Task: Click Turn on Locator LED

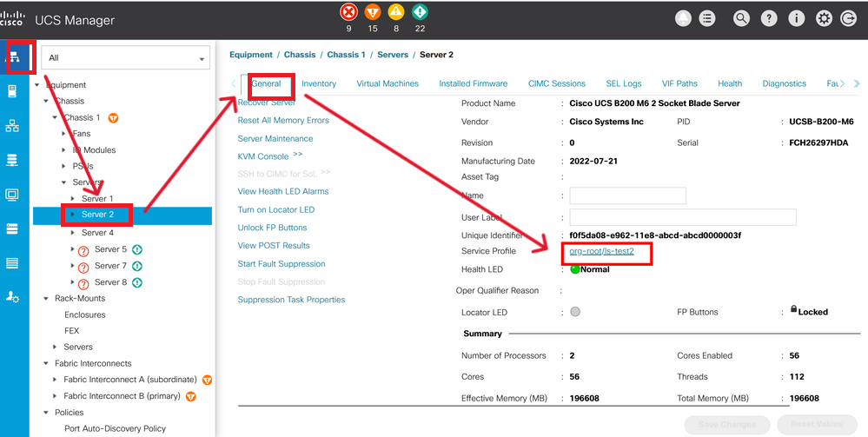Action: (276, 209)
